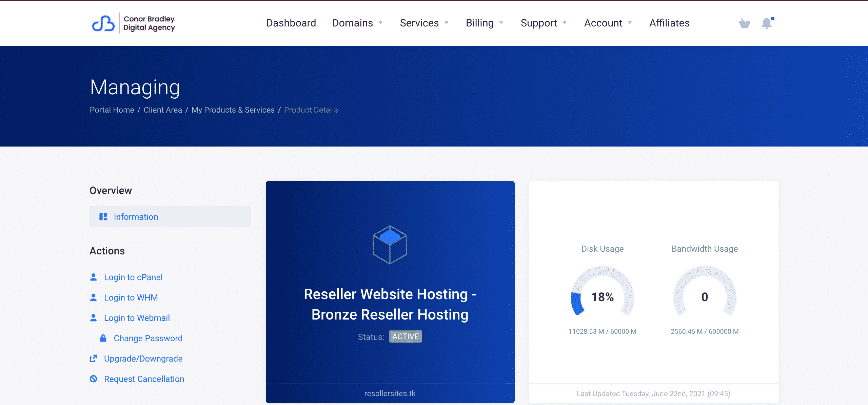Viewport: 868px width, 405px height.
Task: Click the ACTIVE status badge
Action: pos(406,336)
